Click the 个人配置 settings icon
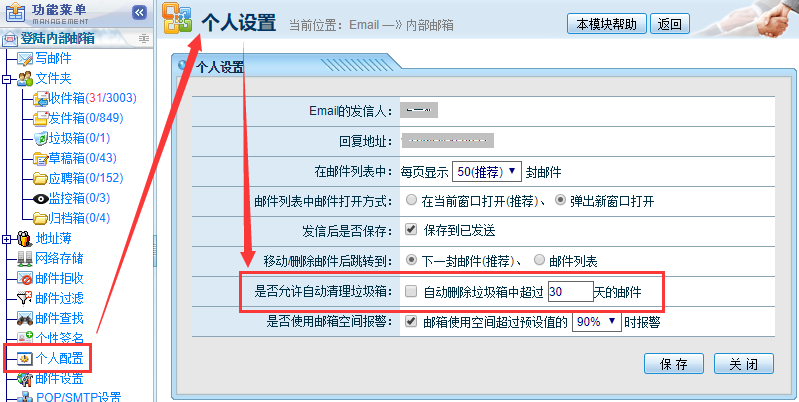The image size is (799, 402). point(25,359)
